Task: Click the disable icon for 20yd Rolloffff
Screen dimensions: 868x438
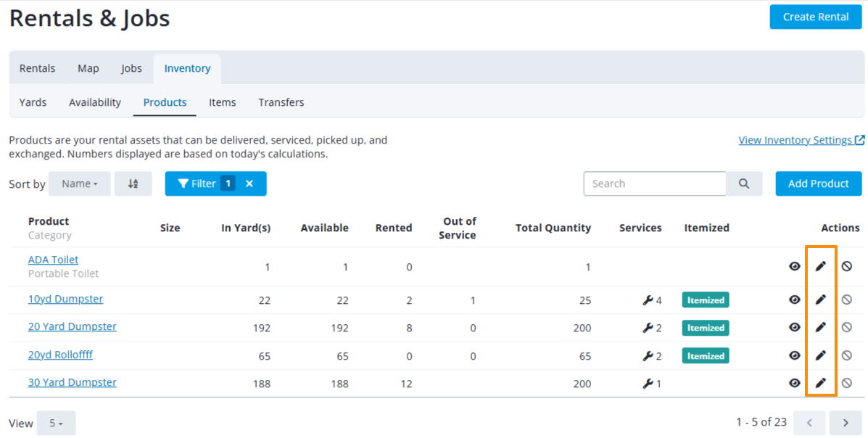Action: pos(846,355)
